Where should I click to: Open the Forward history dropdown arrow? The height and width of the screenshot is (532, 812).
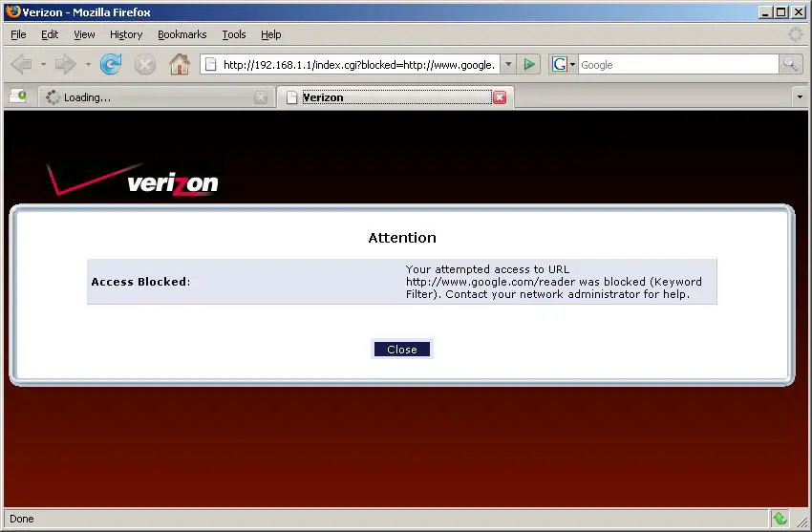88,65
